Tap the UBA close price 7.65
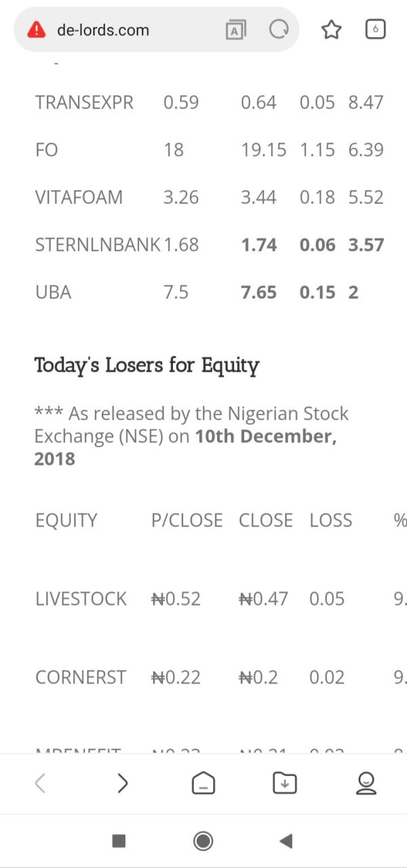407x868 pixels. 259,292
